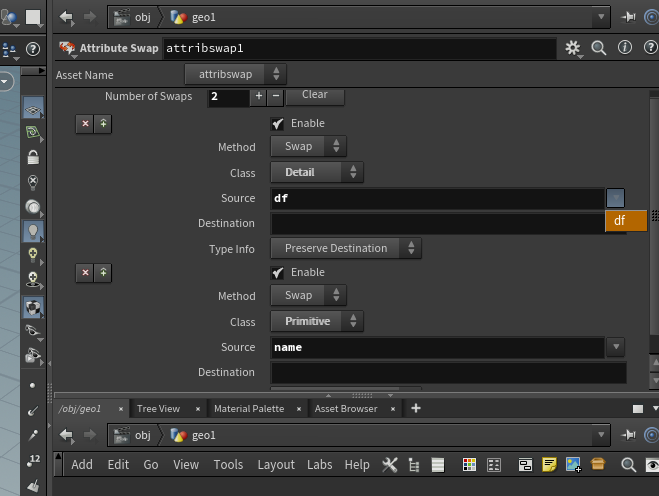Click the Clear swaps button

coord(315,96)
